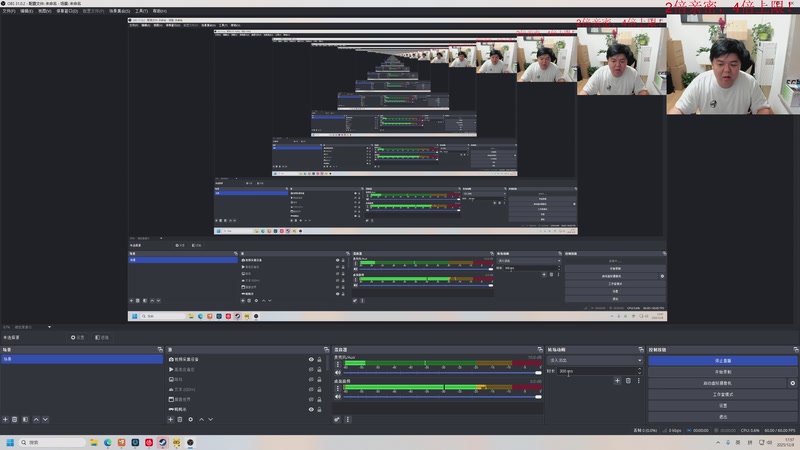Open the Scene Collection menu
The height and width of the screenshot is (450, 800).
(x=119, y=11)
